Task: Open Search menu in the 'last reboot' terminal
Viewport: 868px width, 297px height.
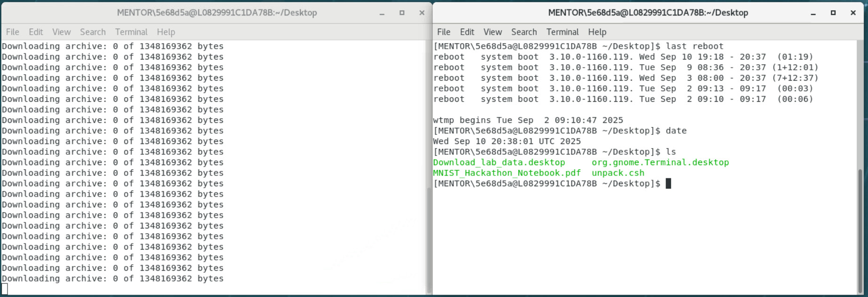Action: [524, 32]
